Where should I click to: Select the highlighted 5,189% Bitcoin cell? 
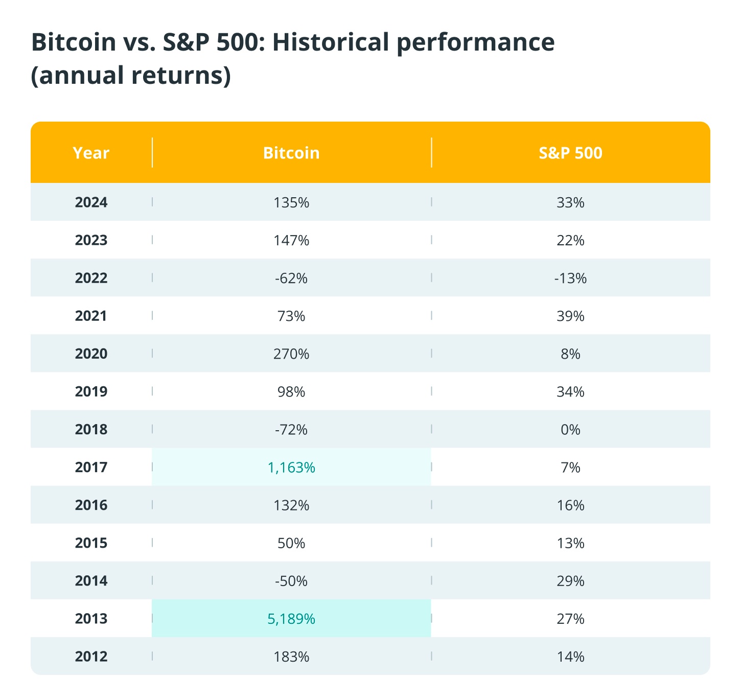291,619
